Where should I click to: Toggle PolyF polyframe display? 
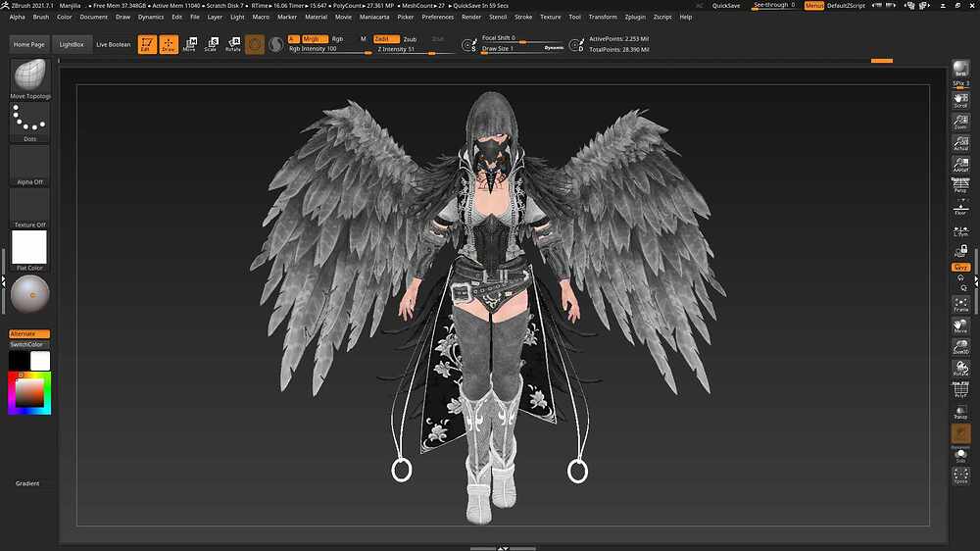(x=960, y=389)
